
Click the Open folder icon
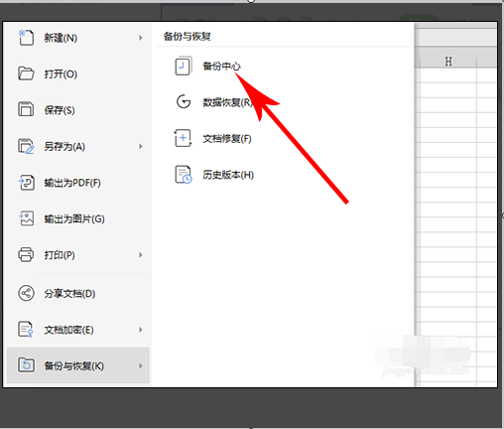26,73
